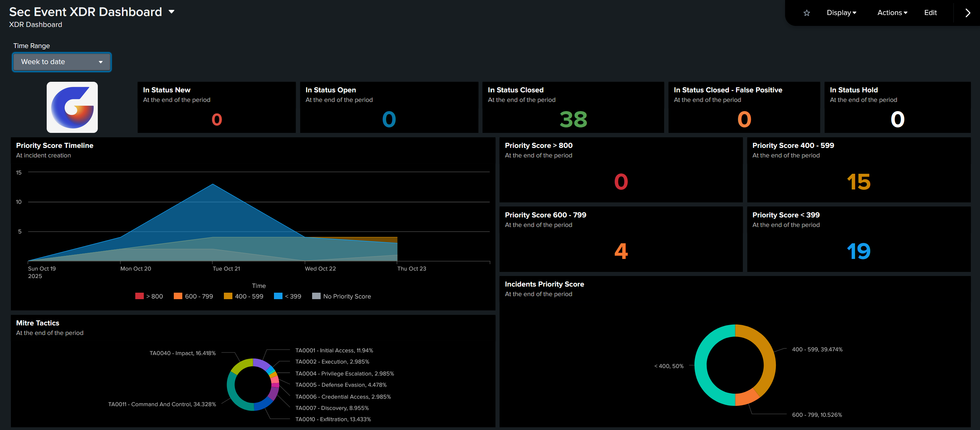980x430 pixels.
Task: Click the In Status Open value 0
Action: 389,119
